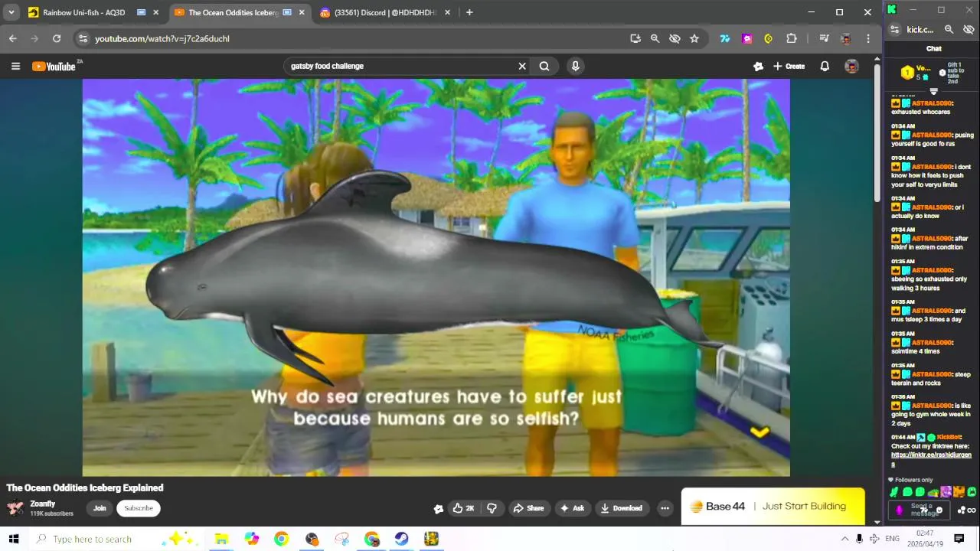Open a new browser tab
The width and height of the screenshot is (980, 551).
click(469, 12)
